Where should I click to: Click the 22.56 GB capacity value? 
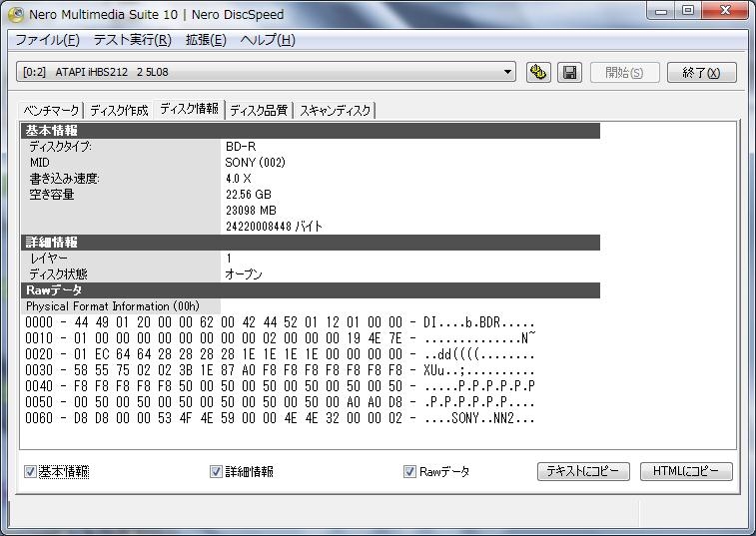point(249,195)
